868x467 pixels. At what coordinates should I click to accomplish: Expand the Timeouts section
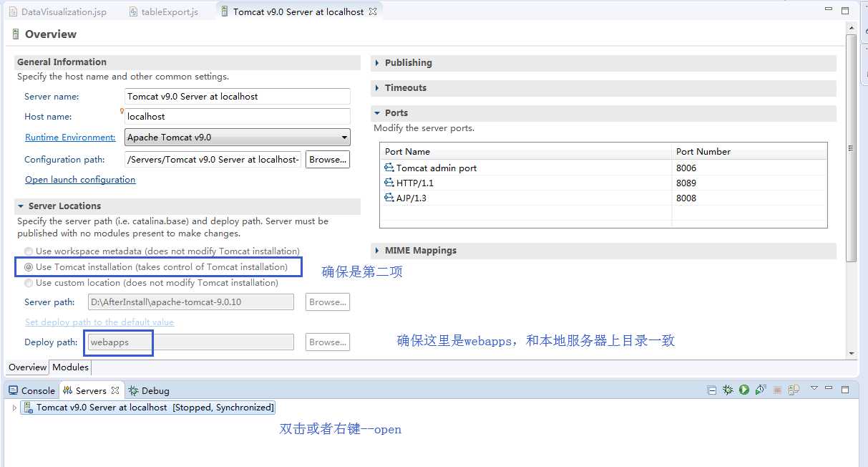tap(377, 88)
